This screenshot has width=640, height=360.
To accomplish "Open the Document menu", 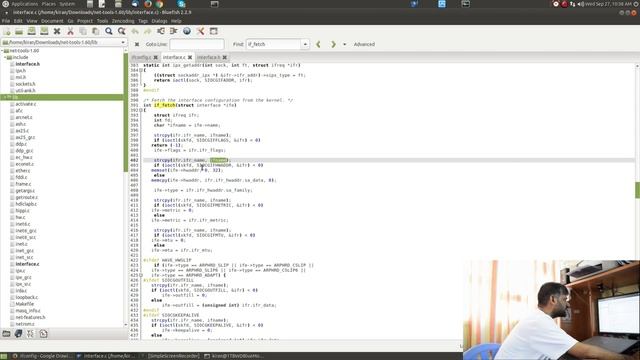I will pyautogui.click(x=52, y=21).
